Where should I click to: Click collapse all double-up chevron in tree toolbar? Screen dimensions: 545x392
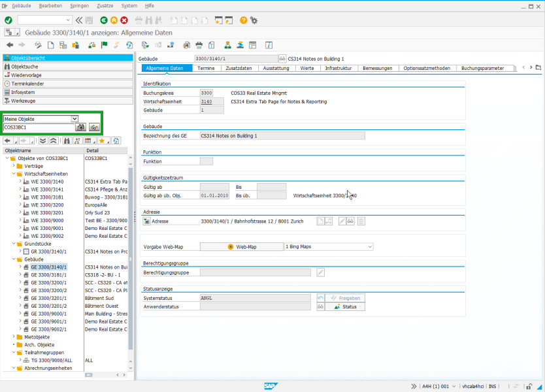[53, 140]
